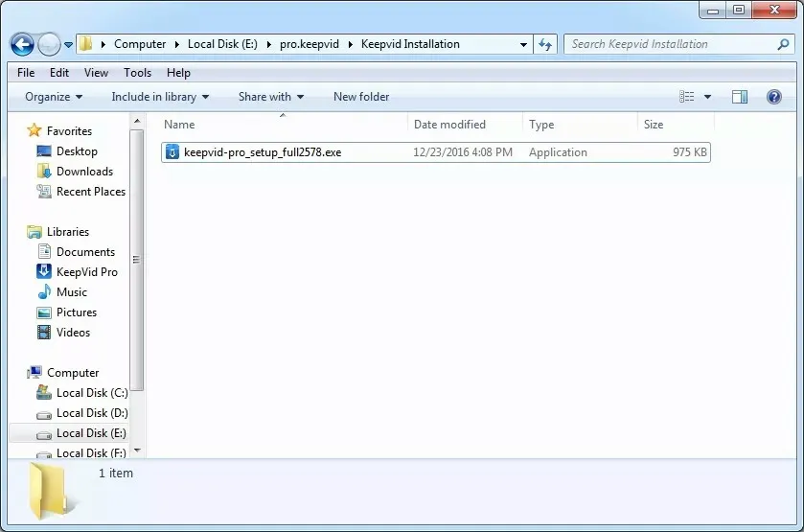The width and height of the screenshot is (804, 532).
Task: Click the Change your view icon
Action: pyautogui.click(x=686, y=97)
